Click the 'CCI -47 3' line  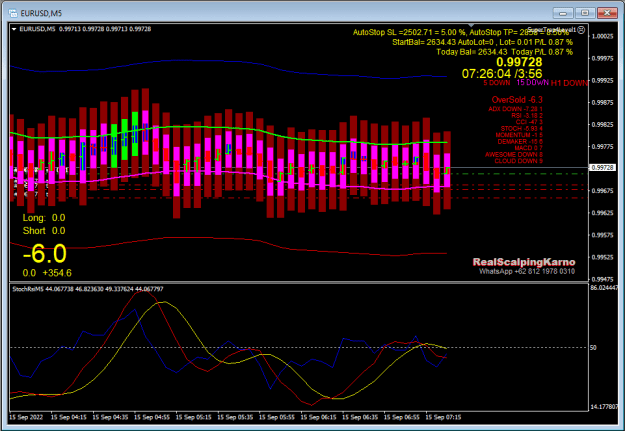click(x=529, y=122)
